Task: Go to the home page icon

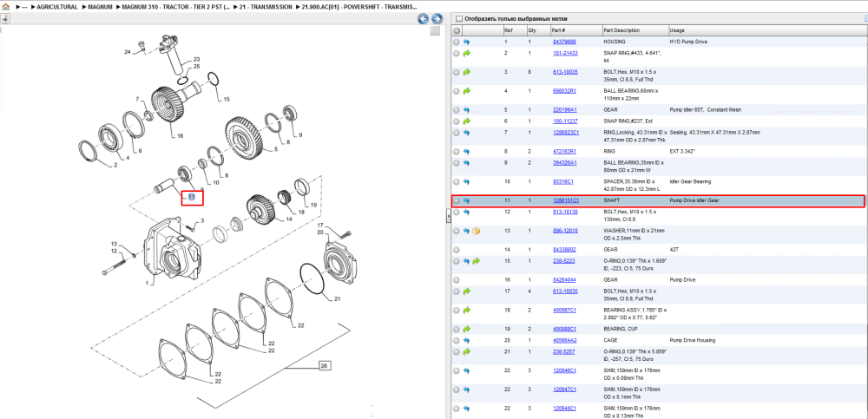Action: pyautogui.click(x=5, y=7)
